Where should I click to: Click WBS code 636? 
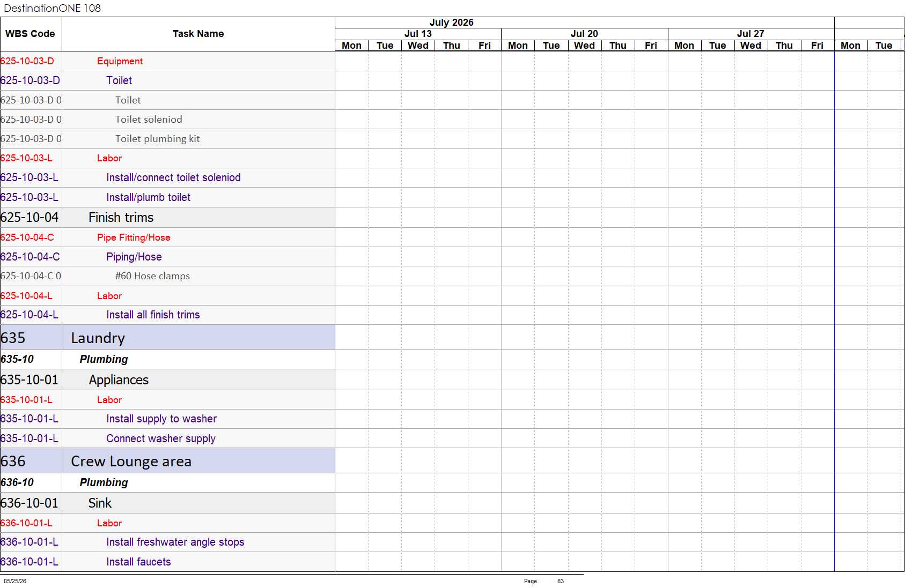click(13, 461)
